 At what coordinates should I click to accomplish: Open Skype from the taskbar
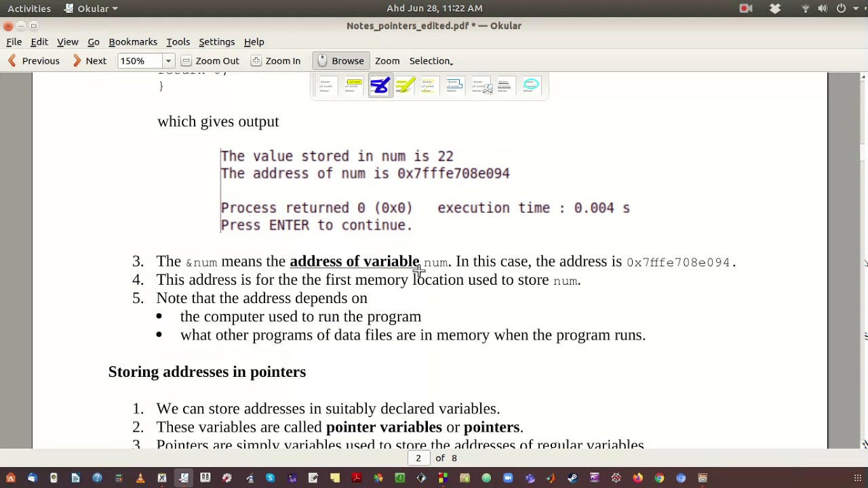pos(271,478)
